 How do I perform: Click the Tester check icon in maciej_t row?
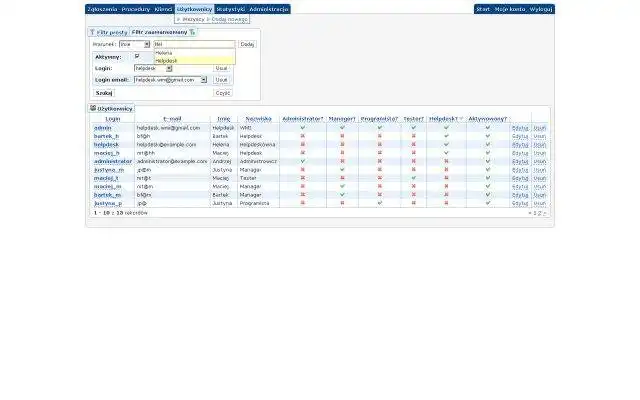click(x=413, y=178)
